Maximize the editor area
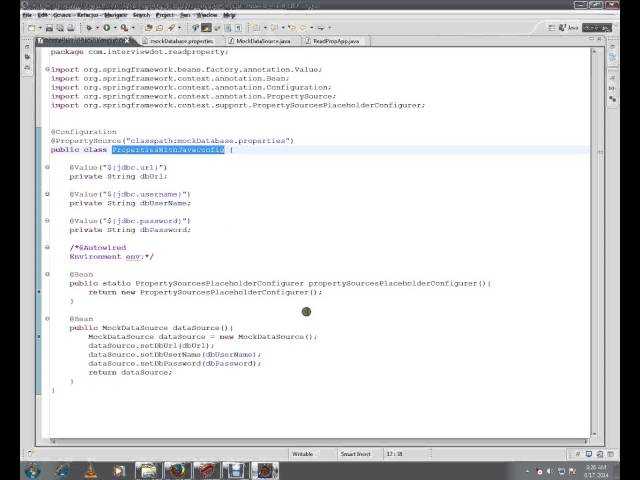 click(x=600, y=39)
